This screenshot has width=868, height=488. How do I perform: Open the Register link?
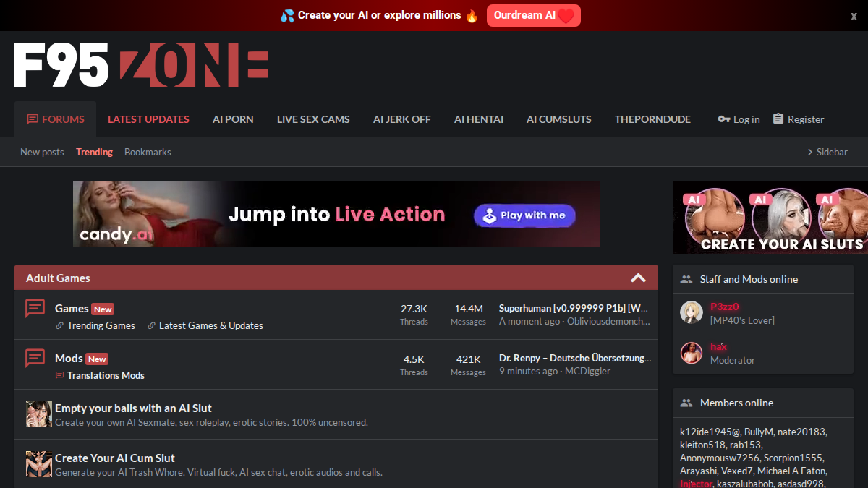798,119
